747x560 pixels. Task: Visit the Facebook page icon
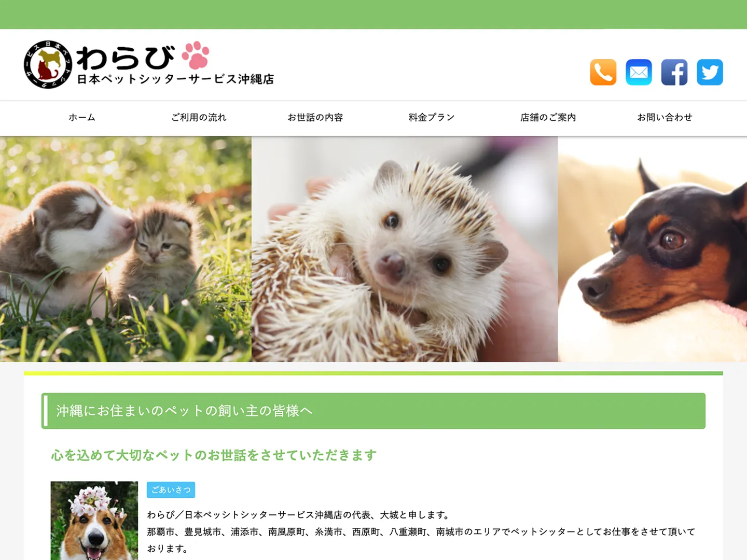pyautogui.click(x=674, y=72)
